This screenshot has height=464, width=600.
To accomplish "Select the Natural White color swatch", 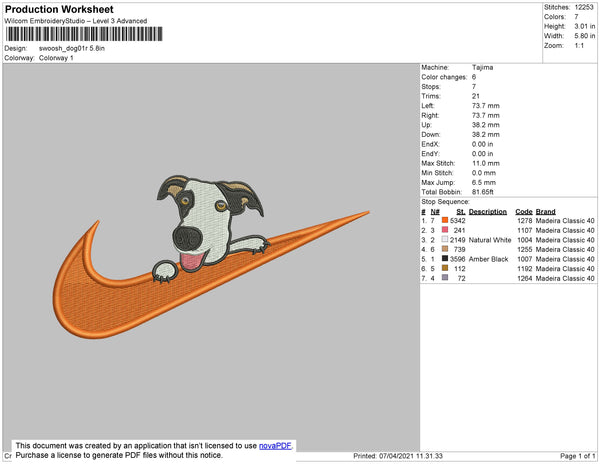I will pos(445,239).
